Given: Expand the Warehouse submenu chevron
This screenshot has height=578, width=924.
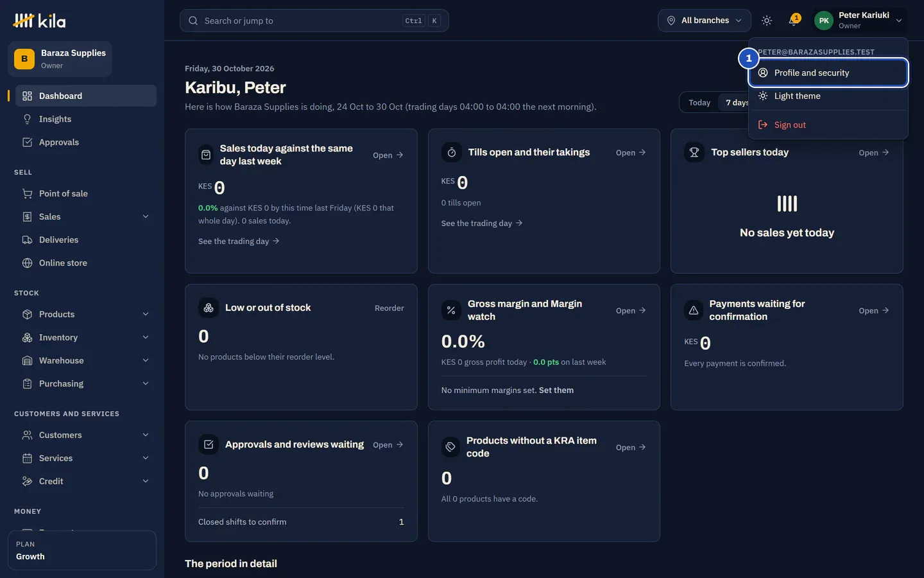Looking at the screenshot, I should point(146,360).
